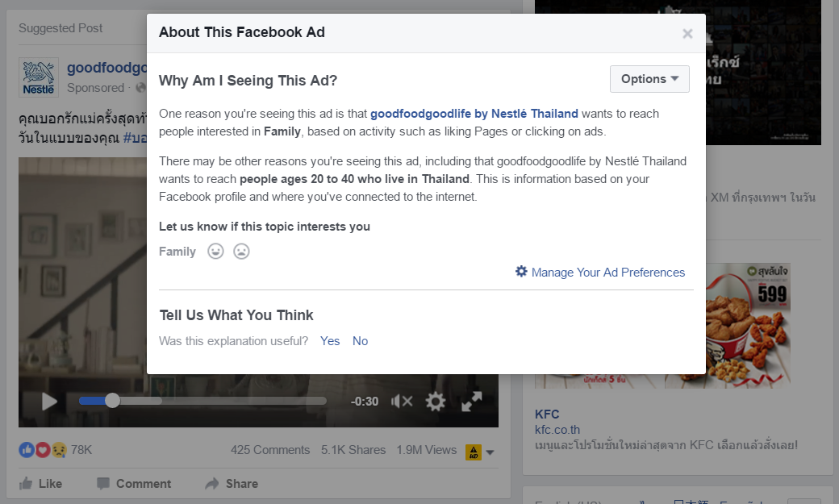Play the Nestlé video

(49, 402)
